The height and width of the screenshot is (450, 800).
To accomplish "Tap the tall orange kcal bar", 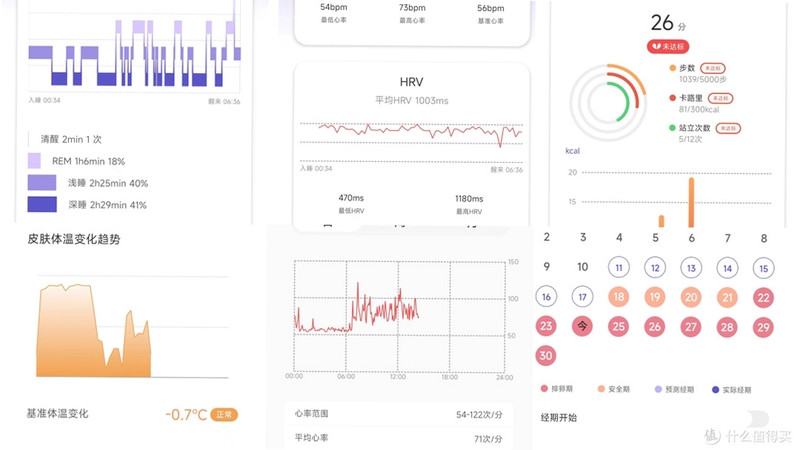I will click(691, 202).
